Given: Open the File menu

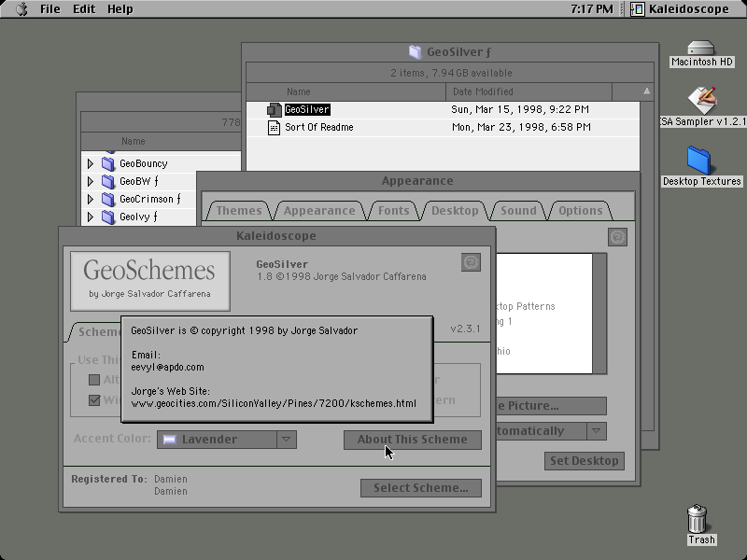Looking at the screenshot, I should (x=50, y=9).
